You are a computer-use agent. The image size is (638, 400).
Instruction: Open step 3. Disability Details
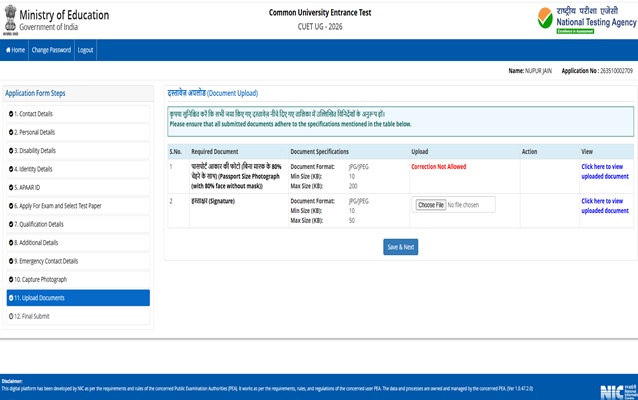click(78, 151)
